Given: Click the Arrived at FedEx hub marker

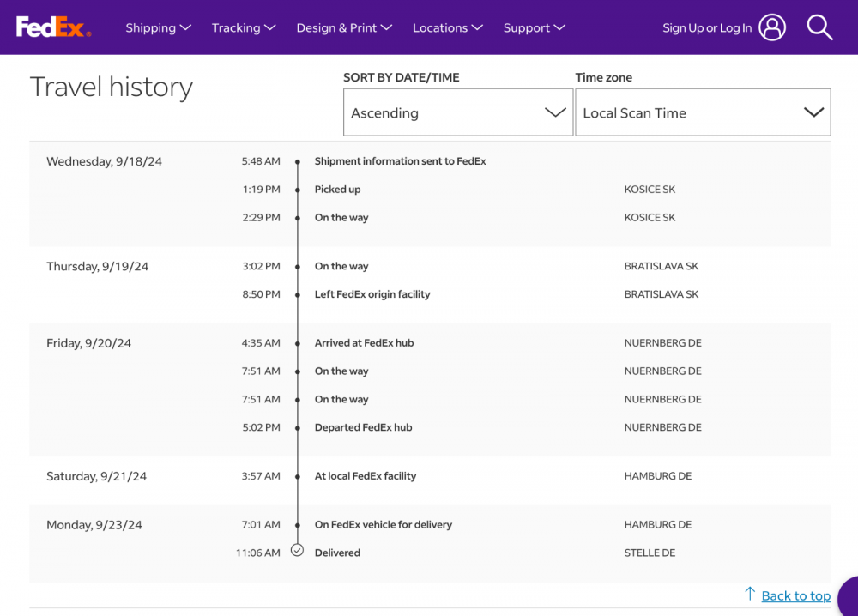Looking at the screenshot, I should click(x=298, y=343).
